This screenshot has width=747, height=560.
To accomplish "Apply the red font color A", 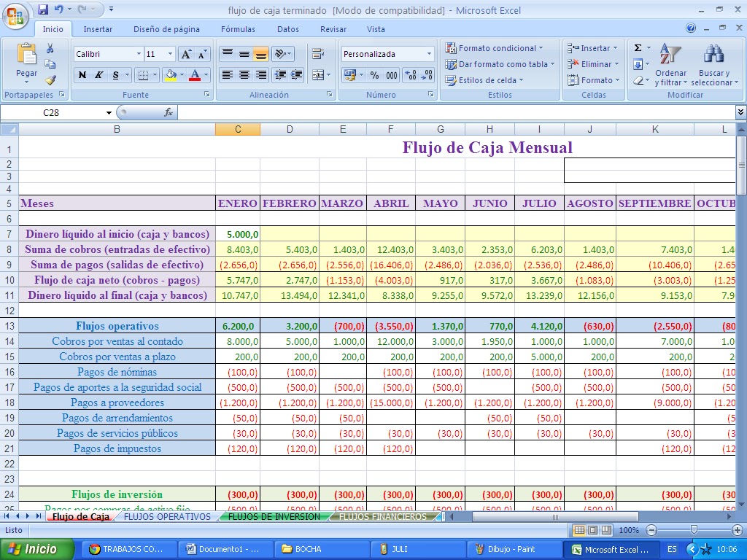I will click(194, 75).
